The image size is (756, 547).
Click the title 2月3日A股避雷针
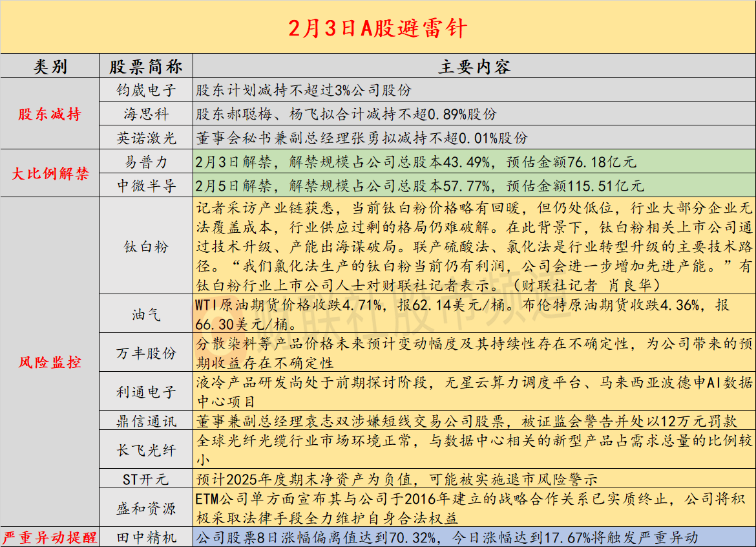click(377, 28)
